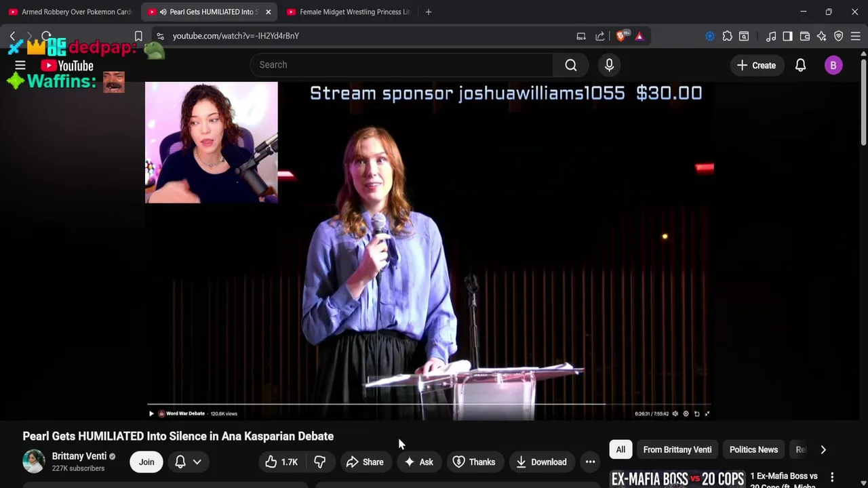Screen dimensions: 868x488
Task: Start voice search with microphone icon
Action: pos(609,65)
